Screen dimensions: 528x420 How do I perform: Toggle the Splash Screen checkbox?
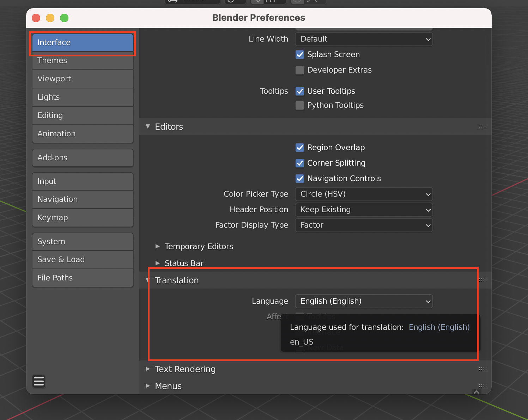300,55
